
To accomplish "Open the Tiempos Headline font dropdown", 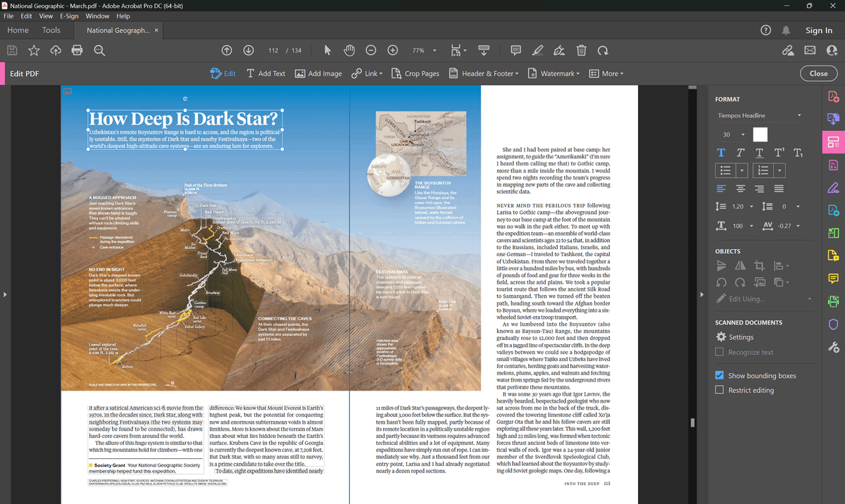I will point(760,115).
